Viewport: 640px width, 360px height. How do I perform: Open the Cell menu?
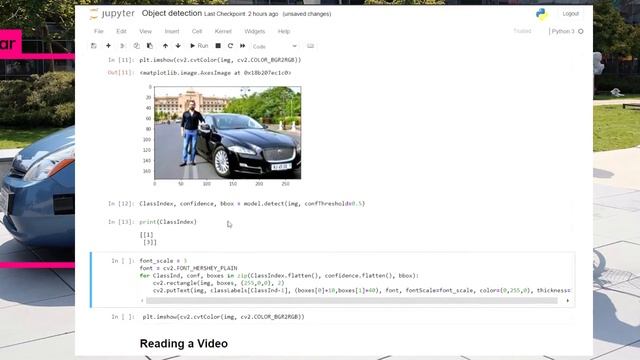(x=197, y=31)
